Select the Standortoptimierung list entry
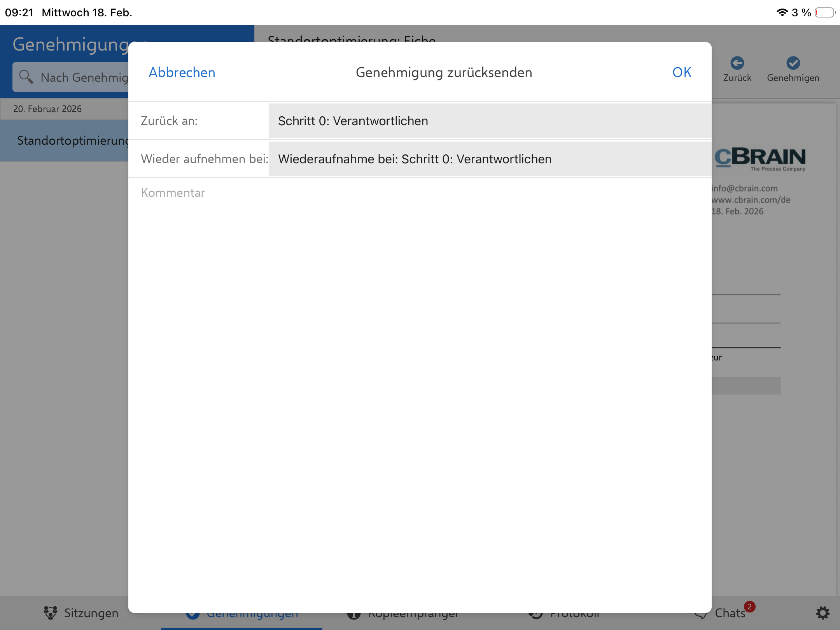The height and width of the screenshot is (630, 840). [72, 140]
